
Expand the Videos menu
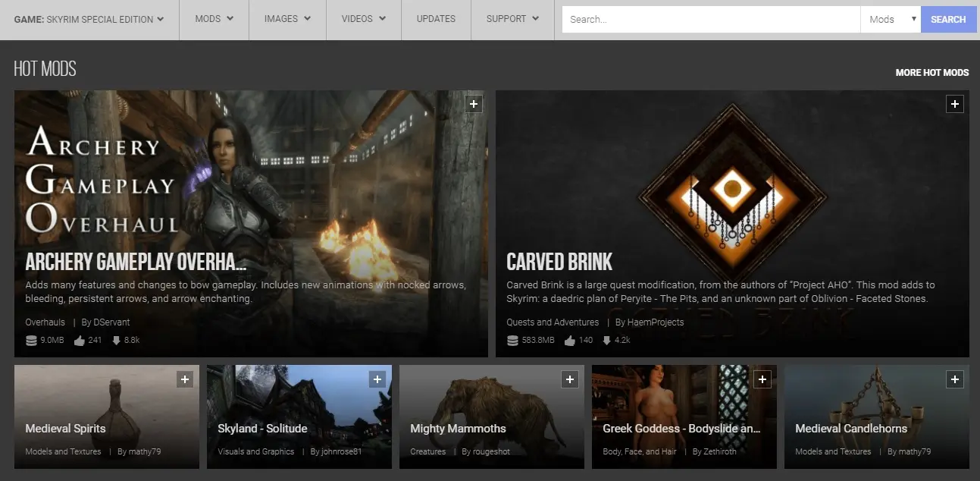point(364,19)
